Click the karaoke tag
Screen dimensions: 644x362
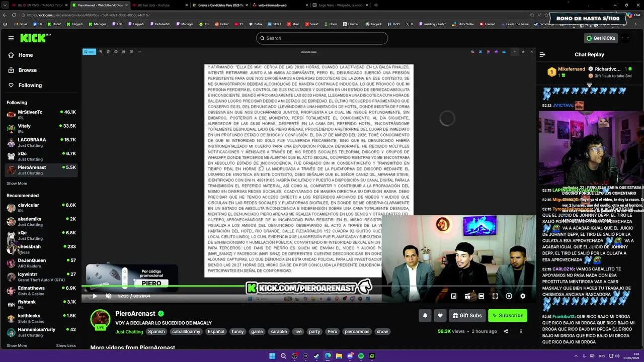(278, 331)
